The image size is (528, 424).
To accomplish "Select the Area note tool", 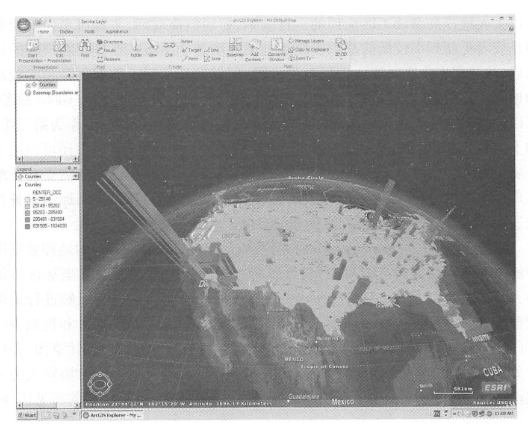I will (212, 59).
